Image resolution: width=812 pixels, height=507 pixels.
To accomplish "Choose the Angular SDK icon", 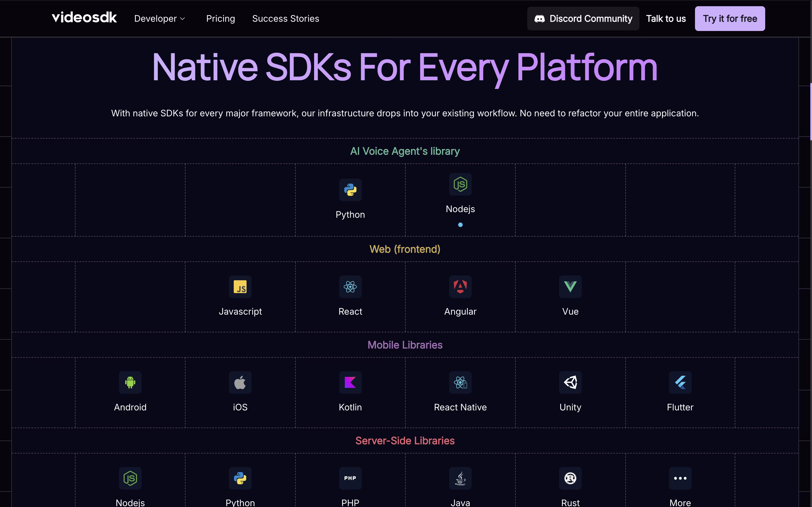I will click(460, 287).
